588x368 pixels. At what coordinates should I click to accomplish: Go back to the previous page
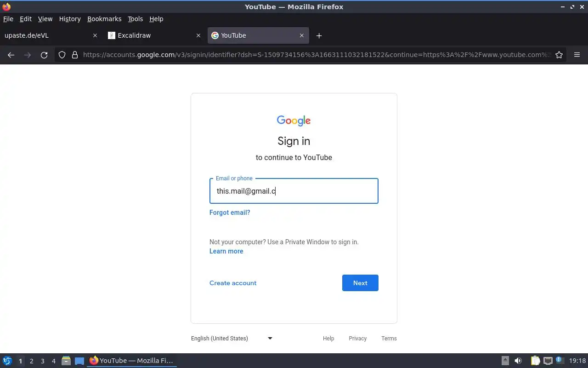pos(11,55)
